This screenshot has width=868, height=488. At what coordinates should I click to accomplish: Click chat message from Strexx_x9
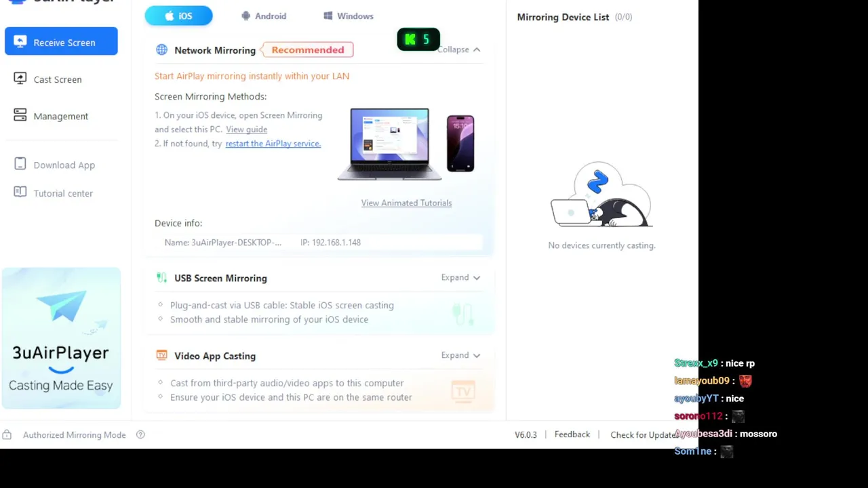tap(714, 363)
